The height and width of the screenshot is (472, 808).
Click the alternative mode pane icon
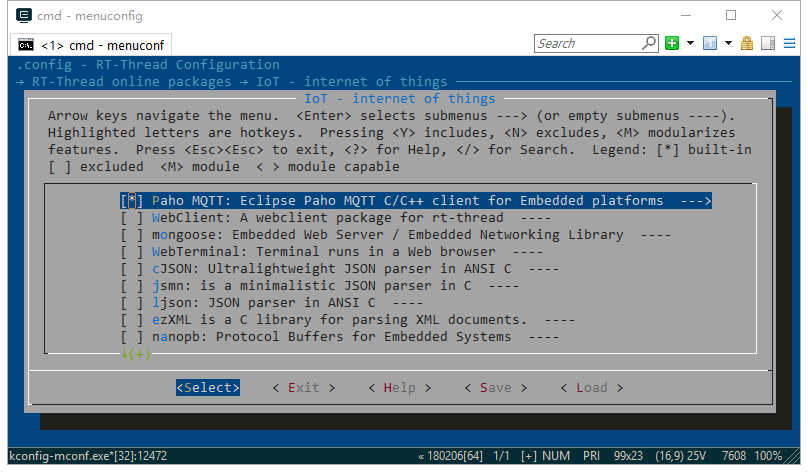tap(768, 43)
